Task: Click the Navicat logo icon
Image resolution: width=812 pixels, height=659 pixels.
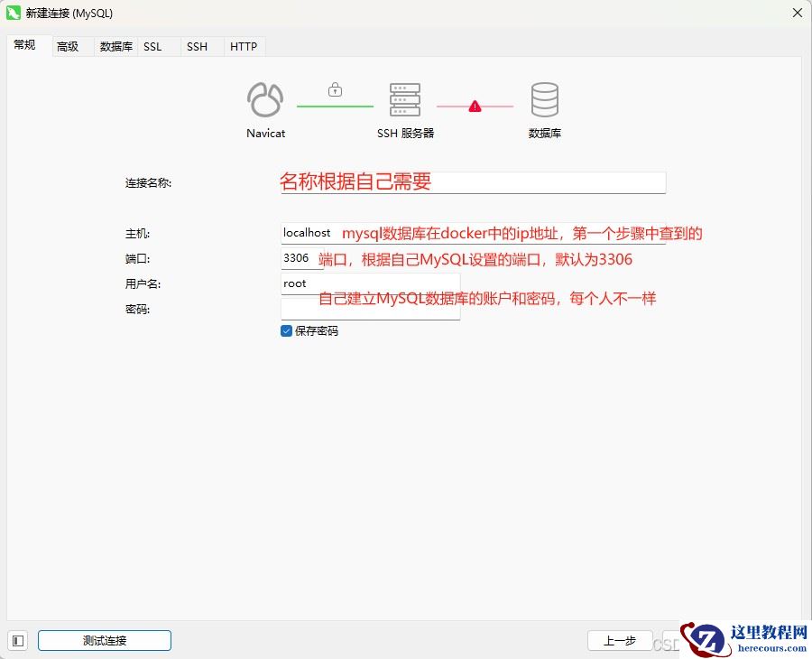Action: 265,99
